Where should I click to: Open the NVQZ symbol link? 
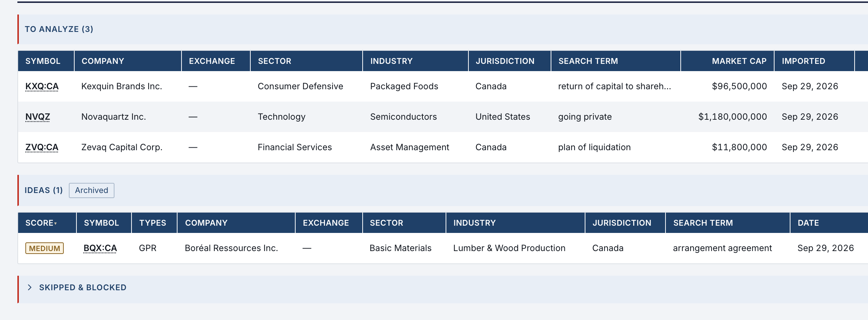[x=38, y=117]
